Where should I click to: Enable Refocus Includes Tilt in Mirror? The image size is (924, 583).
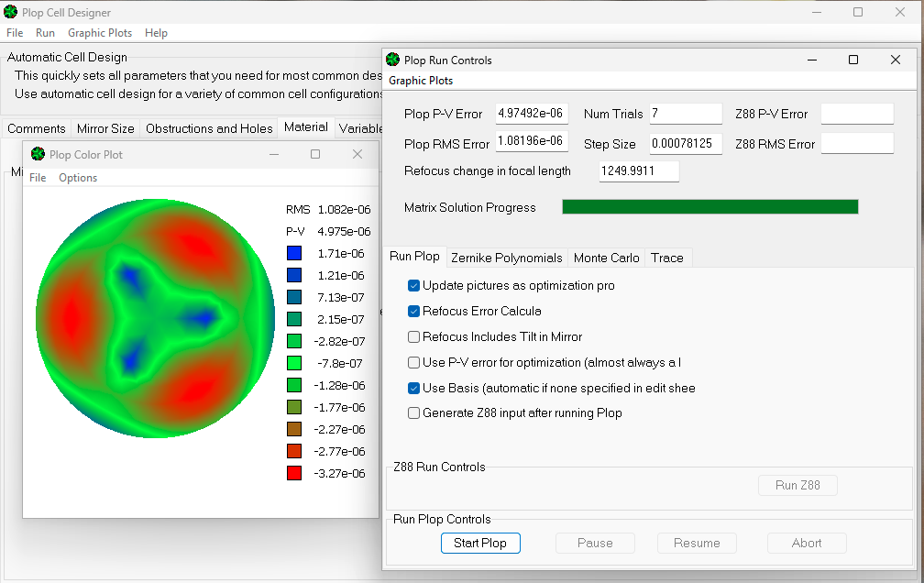point(414,337)
